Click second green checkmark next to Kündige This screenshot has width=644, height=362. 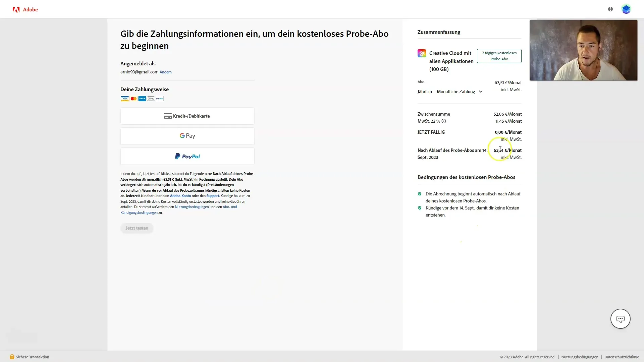(420, 208)
